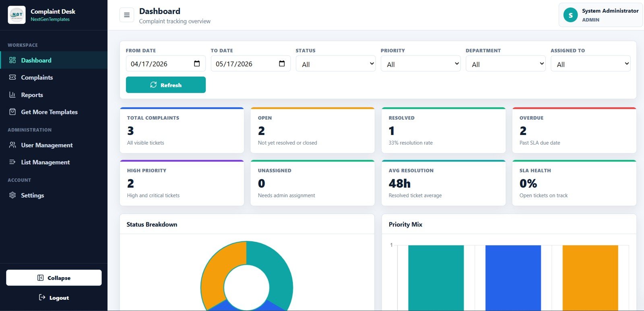Click the blue bar in Priority Mix
Image resolution: width=644 pixels, height=311 pixels.
[513, 278]
